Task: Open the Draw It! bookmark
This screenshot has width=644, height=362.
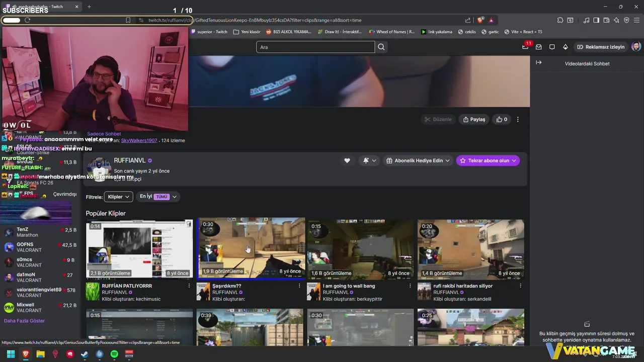Action: [340, 32]
